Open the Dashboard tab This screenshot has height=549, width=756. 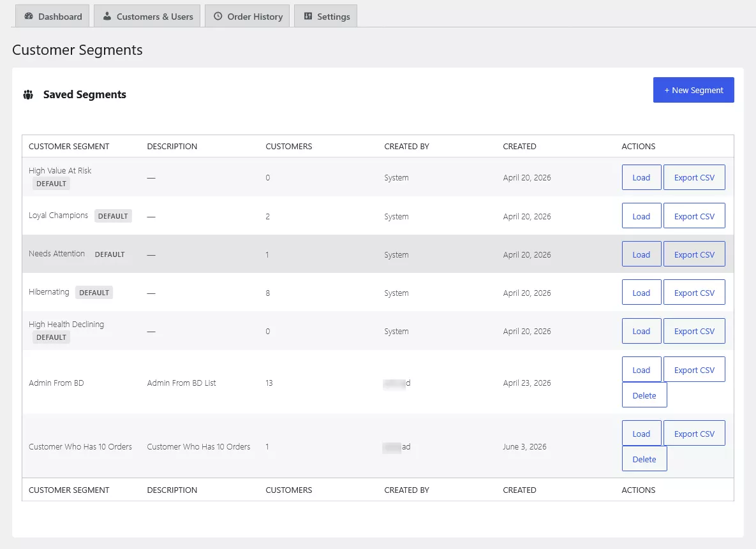pos(52,17)
